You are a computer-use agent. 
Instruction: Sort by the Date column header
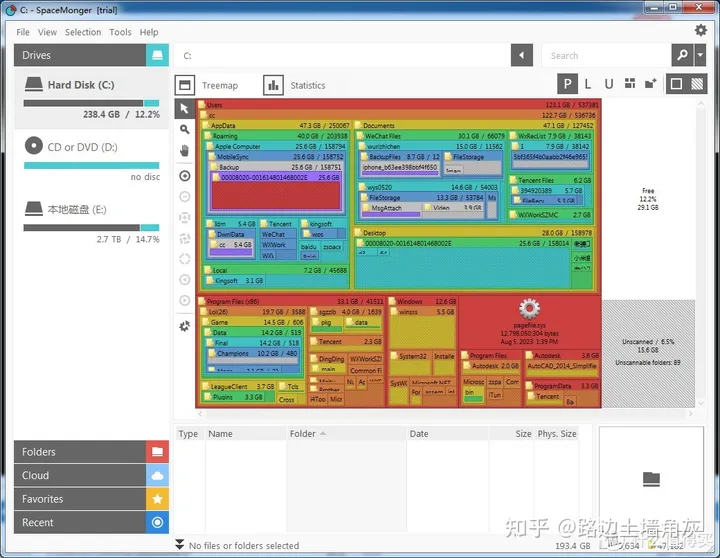point(448,434)
